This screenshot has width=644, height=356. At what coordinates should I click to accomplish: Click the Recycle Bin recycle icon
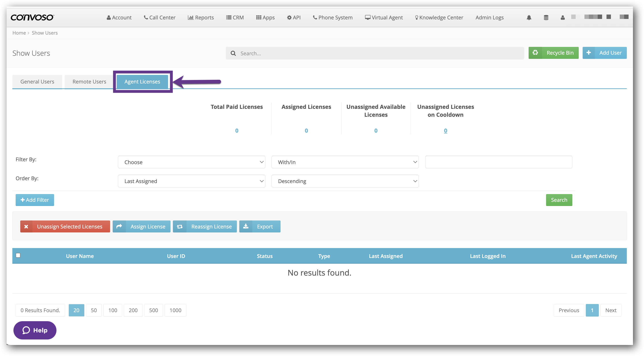(535, 53)
